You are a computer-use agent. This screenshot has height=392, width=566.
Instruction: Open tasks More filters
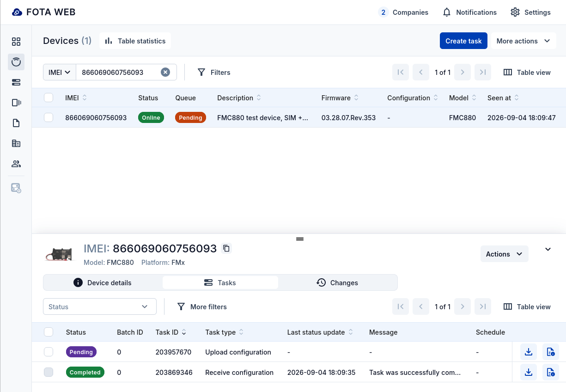click(x=202, y=306)
